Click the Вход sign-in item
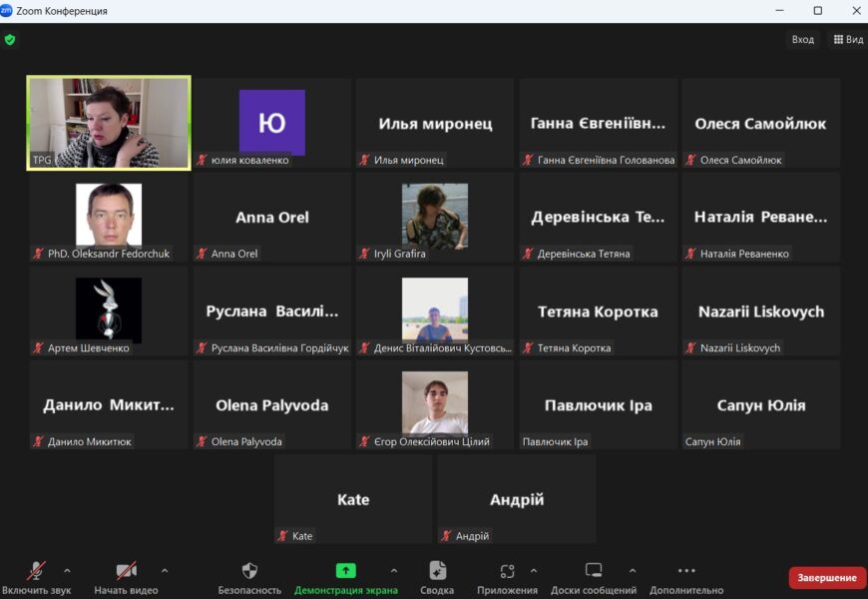Image resolution: width=868 pixels, height=599 pixels. pyautogui.click(x=802, y=40)
